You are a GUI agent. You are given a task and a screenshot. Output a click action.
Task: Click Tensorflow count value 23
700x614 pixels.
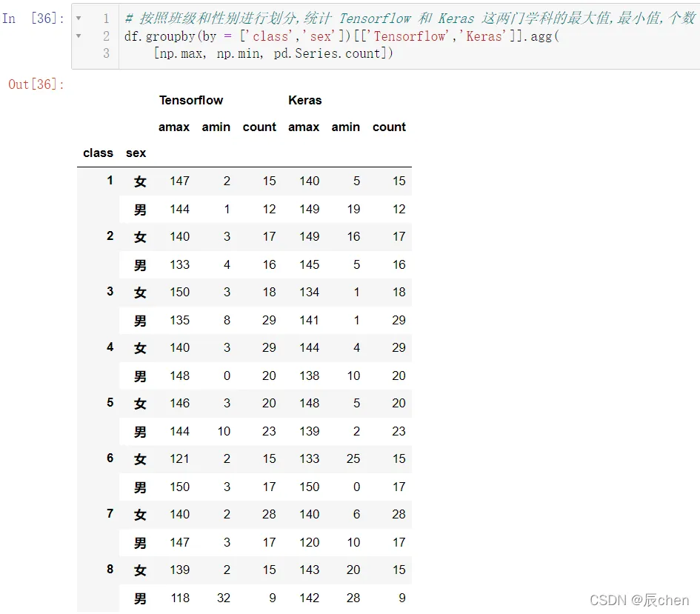point(269,432)
